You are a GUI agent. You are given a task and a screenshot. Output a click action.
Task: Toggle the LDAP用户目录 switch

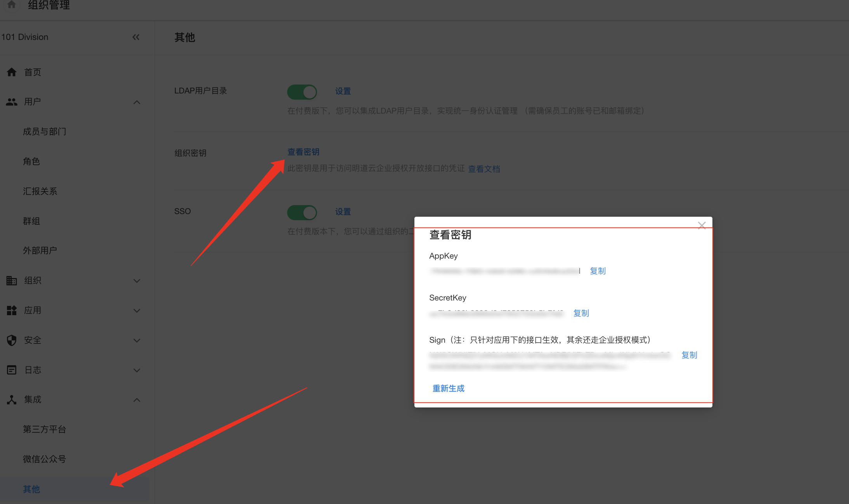pos(302,92)
